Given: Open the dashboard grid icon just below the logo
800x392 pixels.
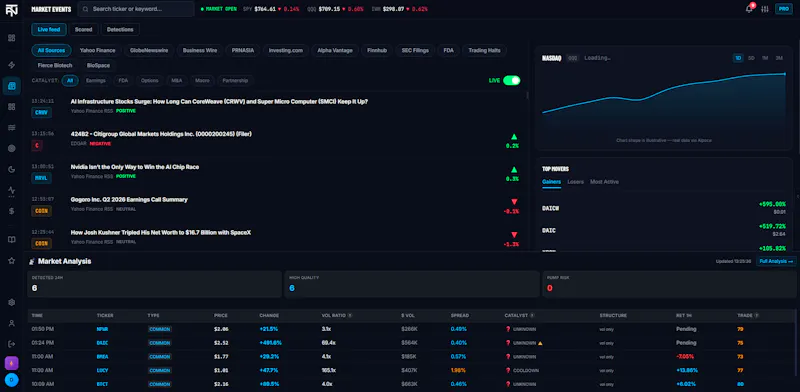Looking at the screenshot, I should (11, 38).
